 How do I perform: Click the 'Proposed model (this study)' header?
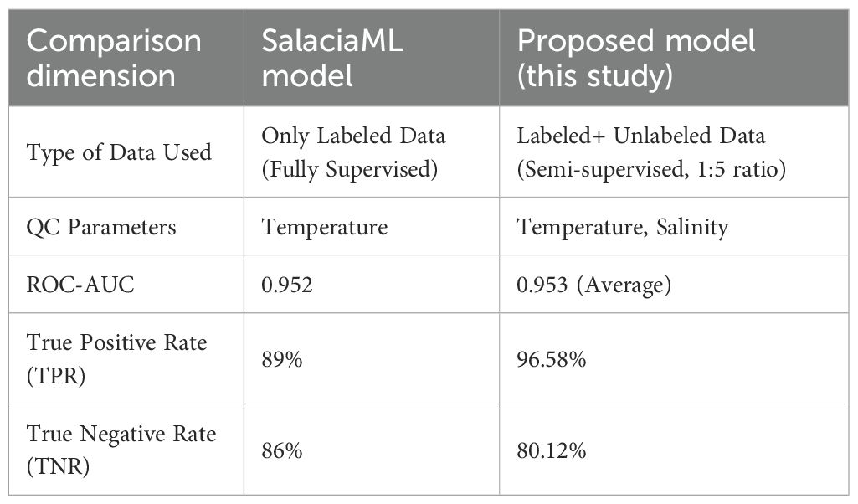637,58
